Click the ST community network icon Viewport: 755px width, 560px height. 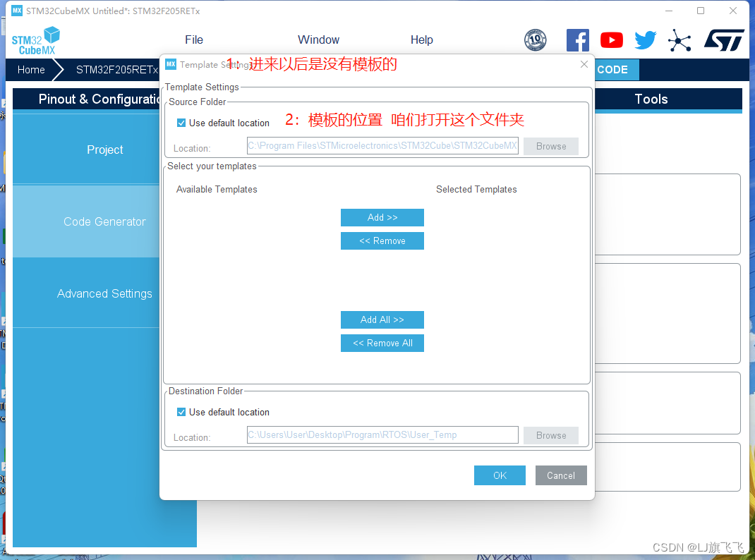679,40
